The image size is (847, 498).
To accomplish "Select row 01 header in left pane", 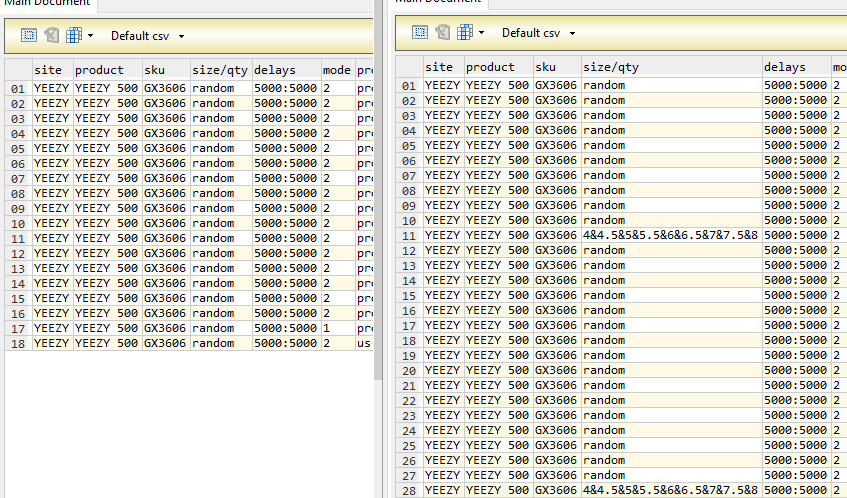I will click(18, 88).
